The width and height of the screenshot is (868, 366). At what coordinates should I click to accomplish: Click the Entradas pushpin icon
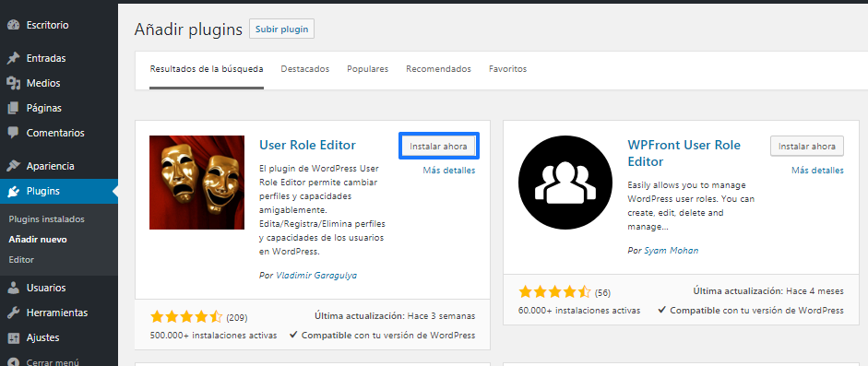click(13, 58)
